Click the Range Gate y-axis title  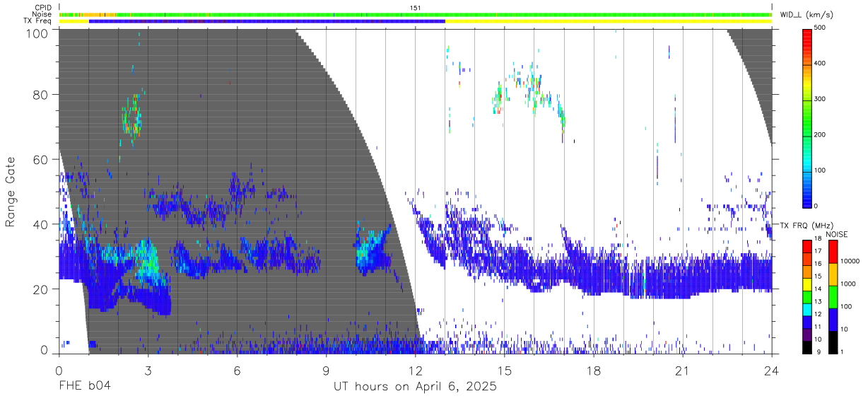click(11, 192)
